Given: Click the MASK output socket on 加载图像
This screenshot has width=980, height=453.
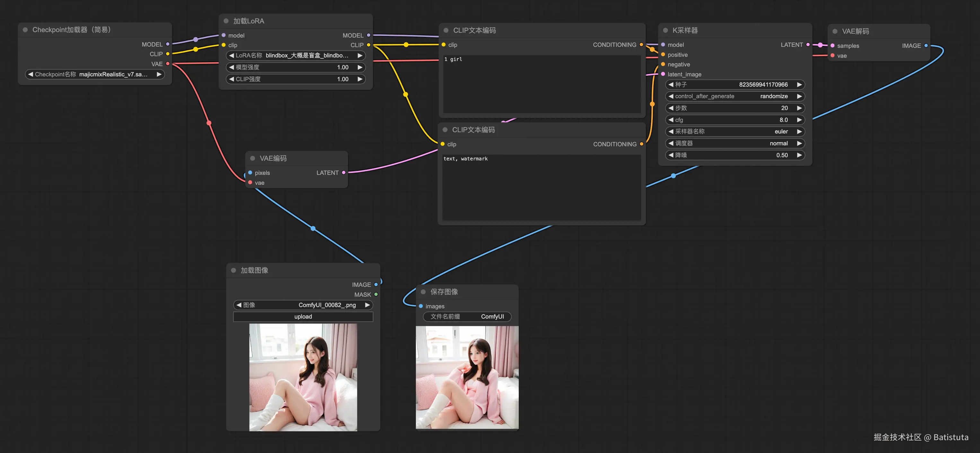Looking at the screenshot, I should (x=376, y=295).
